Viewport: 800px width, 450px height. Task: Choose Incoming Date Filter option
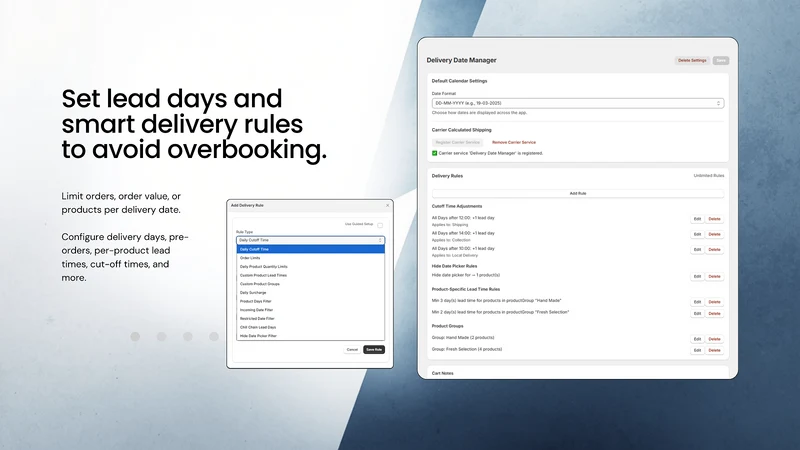point(310,310)
